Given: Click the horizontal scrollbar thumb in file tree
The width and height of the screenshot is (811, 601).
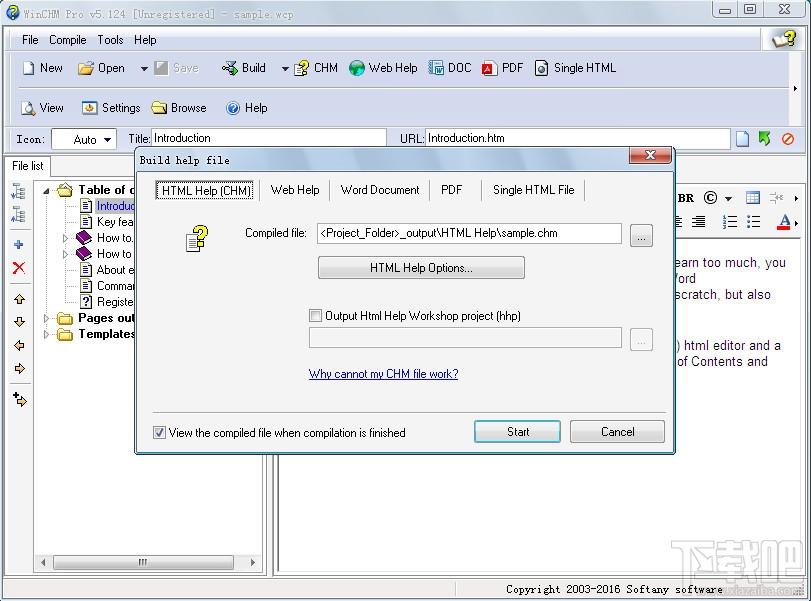Looking at the screenshot, I should 143,562.
